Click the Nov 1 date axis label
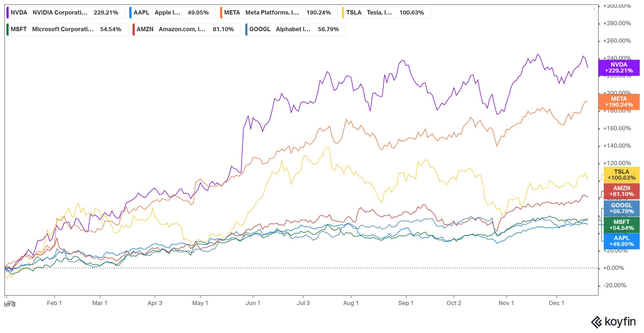This screenshot has height=333, width=644. tap(506, 303)
